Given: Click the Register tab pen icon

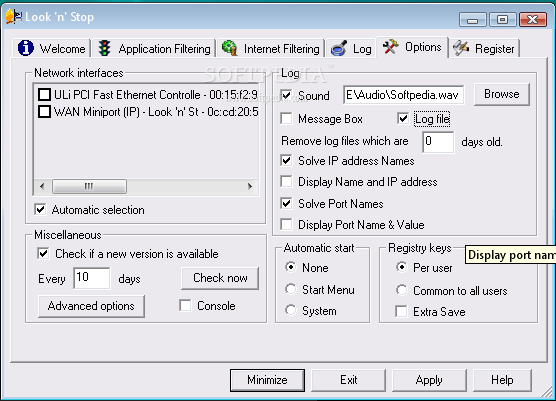Looking at the screenshot, I should coord(461,48).
